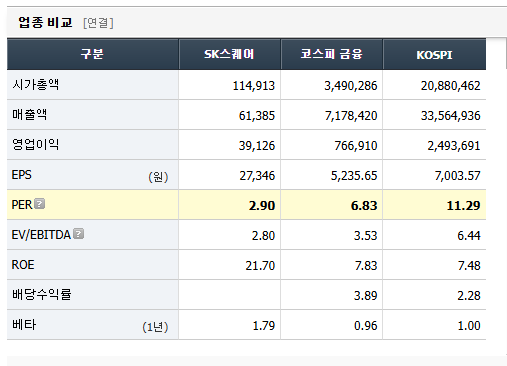
Task: Select SK스퀘어 영업이익 value 39,126
Action: pyautogui.click(x=257, y=146)
